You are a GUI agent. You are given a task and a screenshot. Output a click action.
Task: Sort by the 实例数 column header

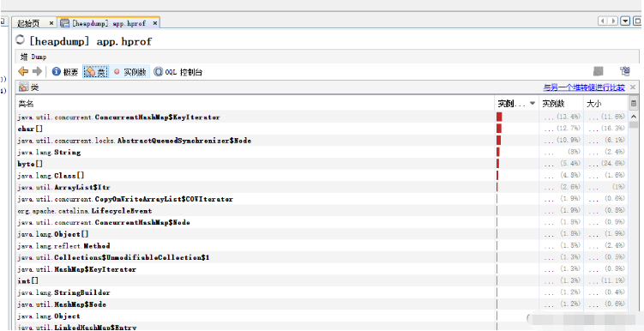click(x=561, y=104)
